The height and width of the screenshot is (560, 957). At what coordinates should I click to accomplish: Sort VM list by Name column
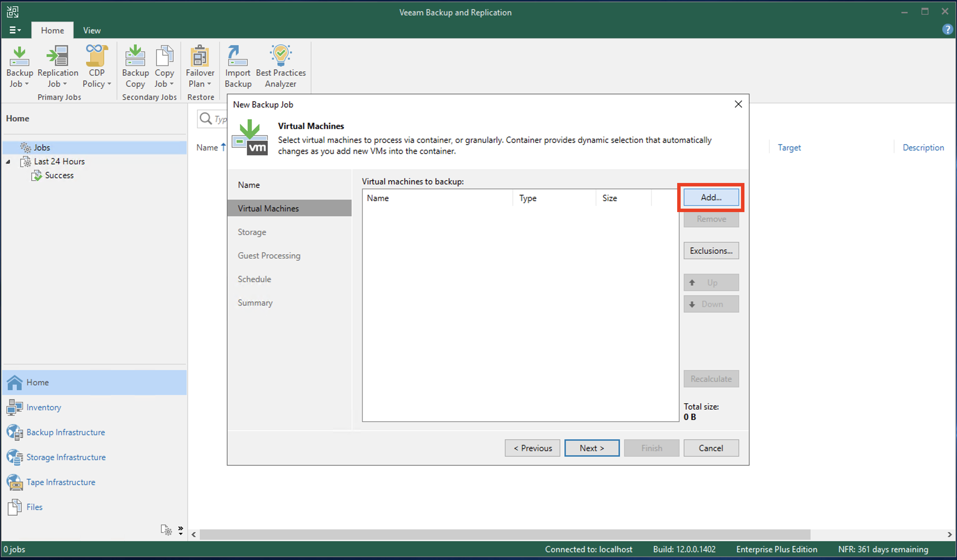click(x=438, y=198)
